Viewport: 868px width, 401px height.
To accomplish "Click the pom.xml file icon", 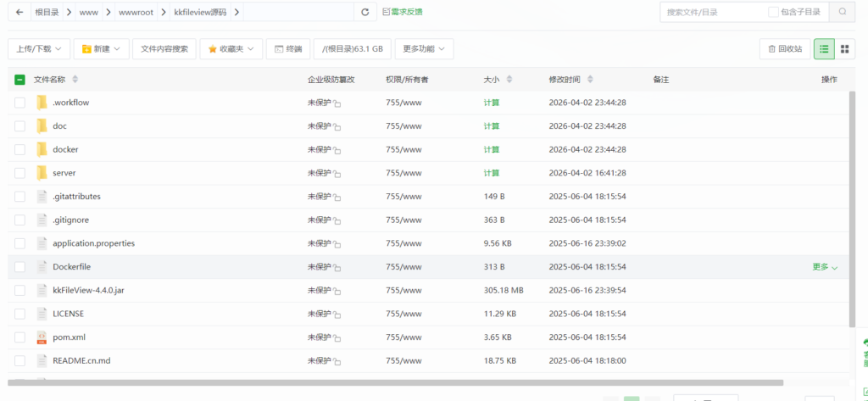I will point(42,337).
